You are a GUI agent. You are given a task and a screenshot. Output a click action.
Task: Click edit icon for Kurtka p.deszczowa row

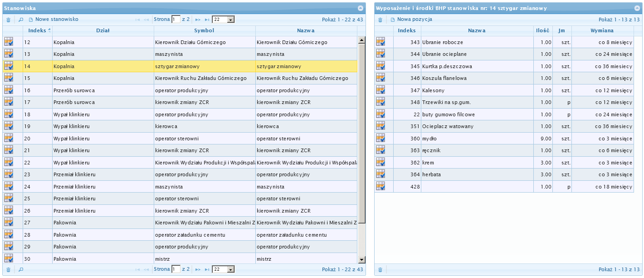click(381, 66)
